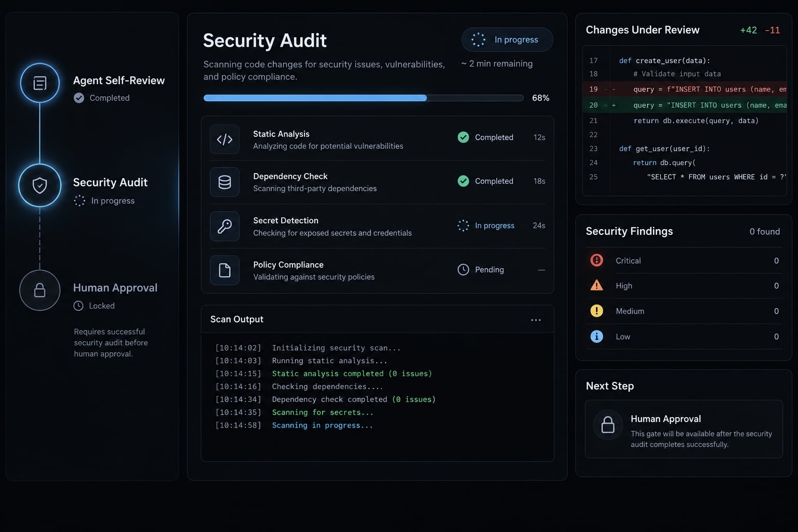Select the Security Audit step in sidebar
The height and width of the screenshot is (532, 798).
110,182
